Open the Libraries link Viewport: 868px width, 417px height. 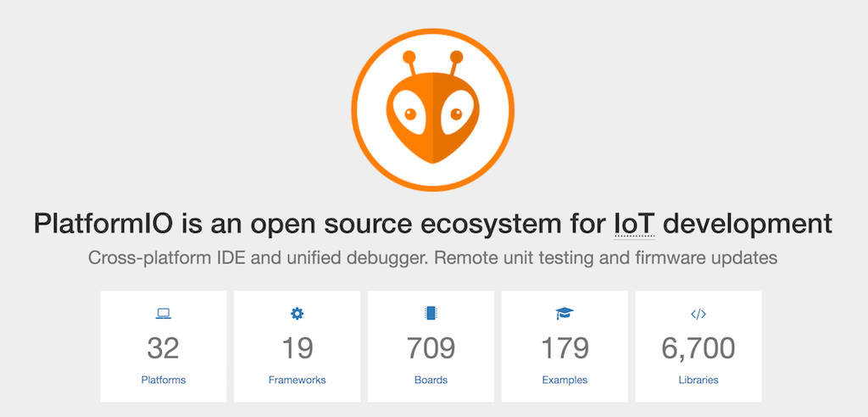[x=698, y=380]
